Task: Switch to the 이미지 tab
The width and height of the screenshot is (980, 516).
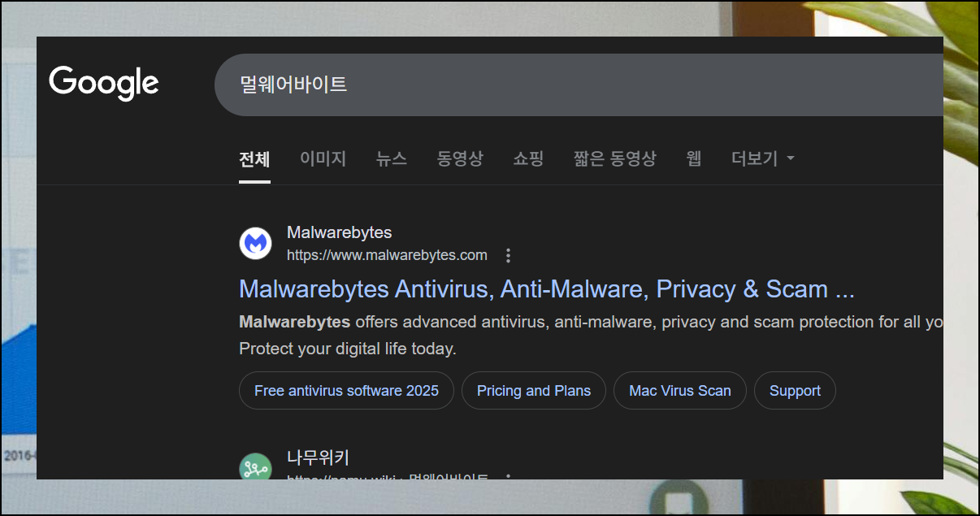Action: click(x=323, y=158)
